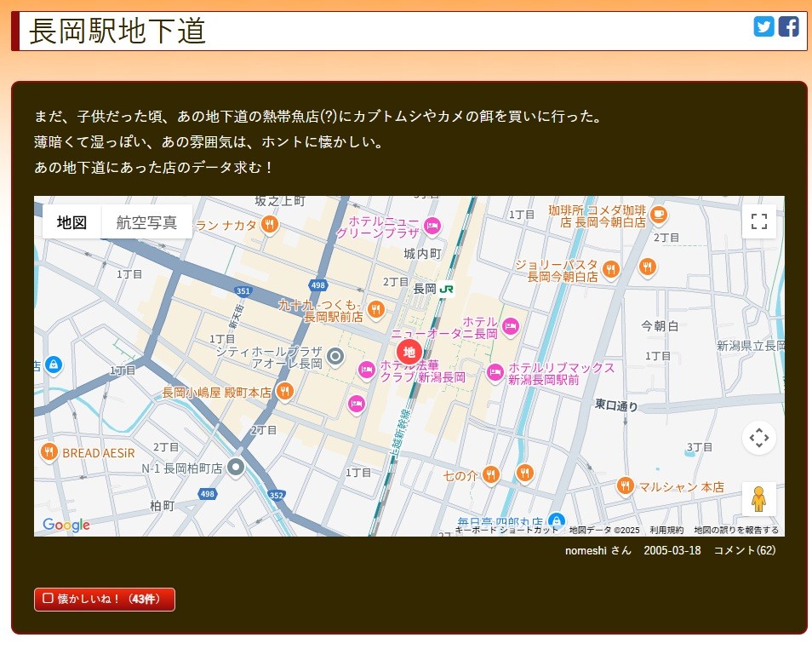Click route 352 road shield
The height and width of the screenshot is (649, 812).
276,495
